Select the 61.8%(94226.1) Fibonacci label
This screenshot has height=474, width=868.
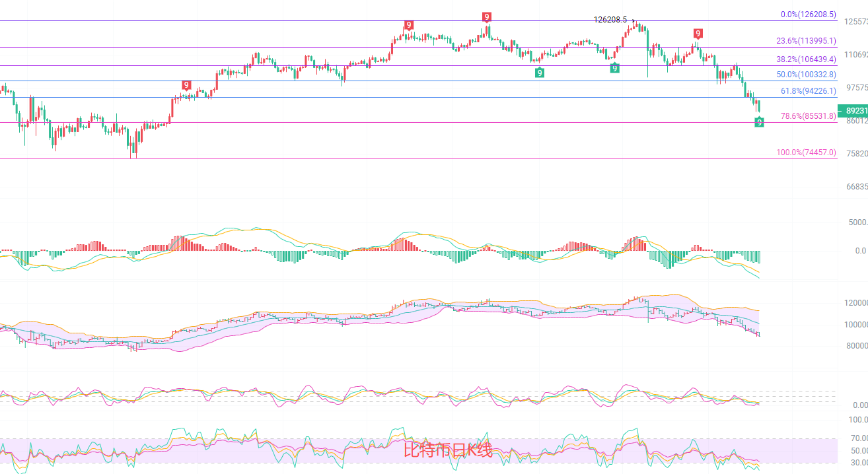[808, 91]
